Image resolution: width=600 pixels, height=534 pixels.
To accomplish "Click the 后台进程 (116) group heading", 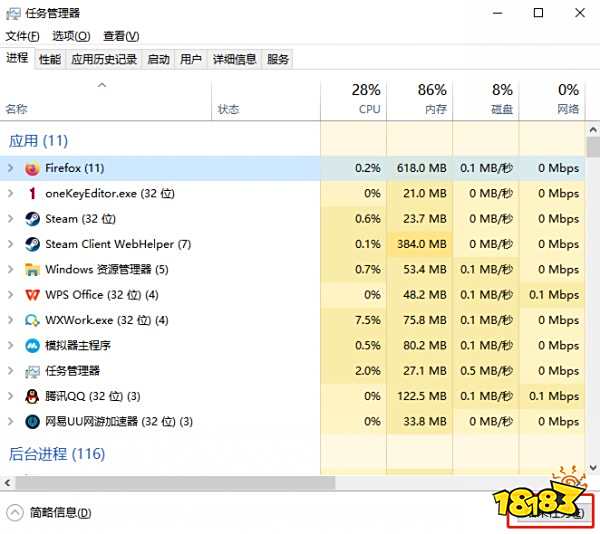I will 57,454.
